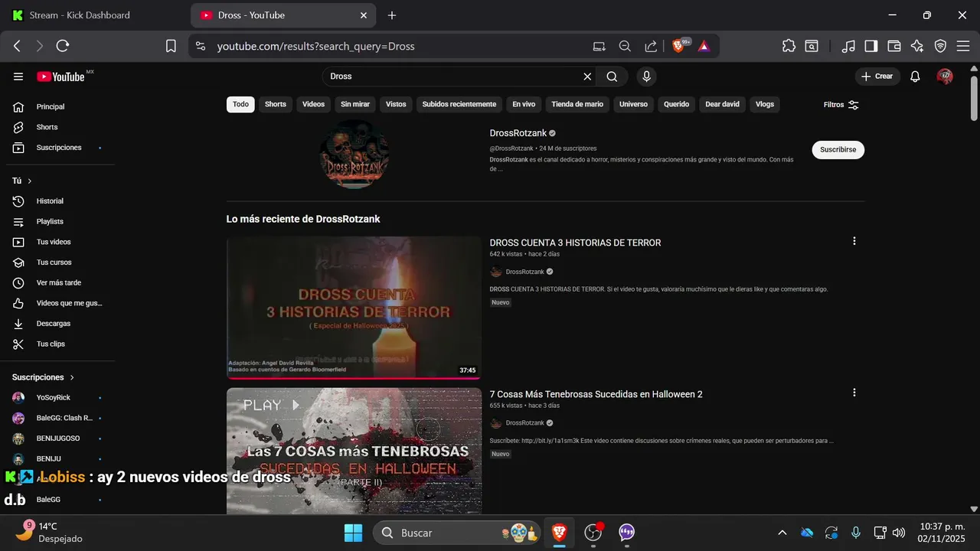The width and height of the screenshot is (980, 551).
Task: Play Las 7 Cosas más Tenebrosas thumbnail
Action: coord(354,451)
